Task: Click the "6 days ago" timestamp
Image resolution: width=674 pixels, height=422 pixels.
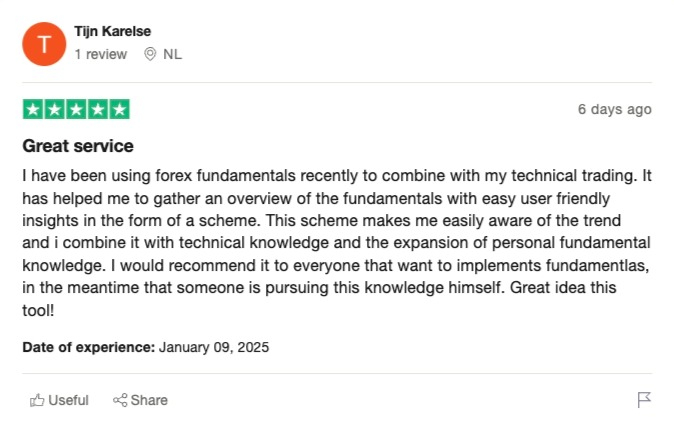Action: (x=615, y=109)
